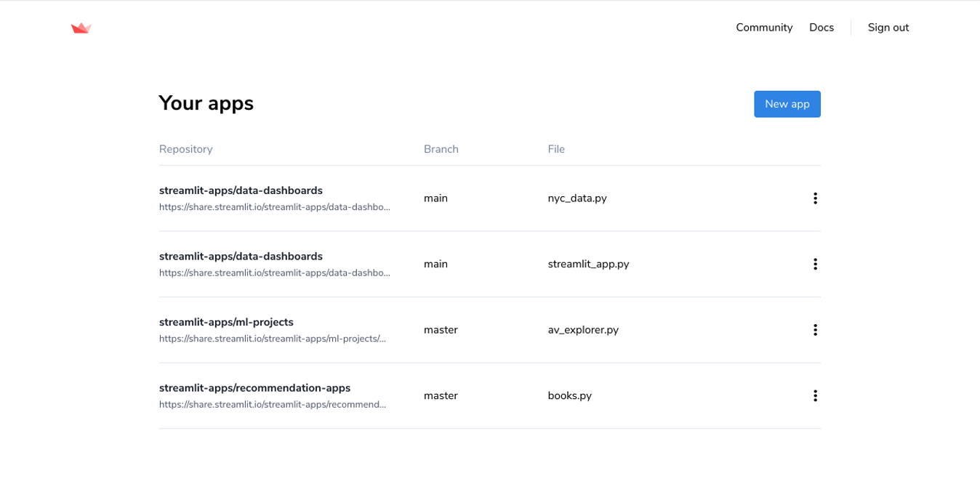980x500 pixels.
Task: Click the data-dashboards repository name in streamlit_app.py row
Action: (x=241, y=257)
